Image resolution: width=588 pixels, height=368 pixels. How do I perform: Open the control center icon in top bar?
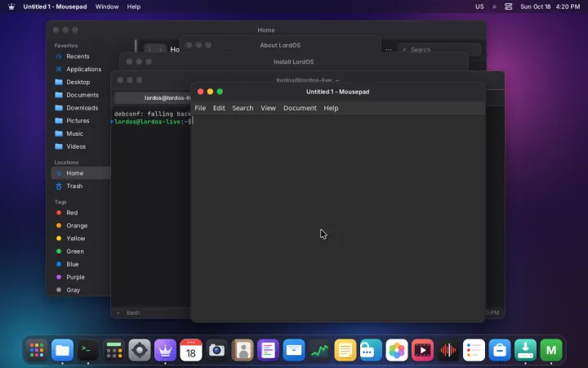(x=508, y=7)
